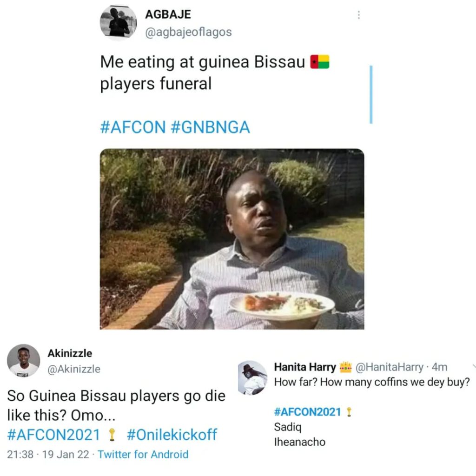This screenshot has height=476, width=476.
Task: Click the Guinea Bissau flag emoji
Action: [320, 62]
